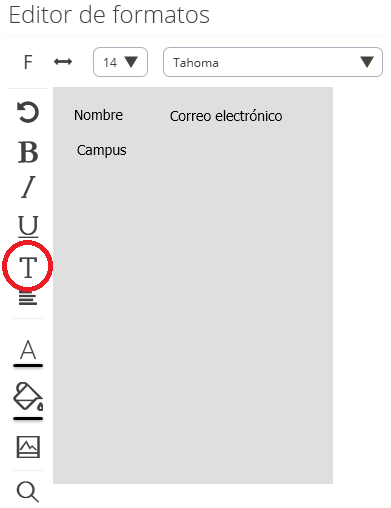This screenshot has height=508, width=391.
Task: Select the Correo electrónico field label
Action: 226,116
